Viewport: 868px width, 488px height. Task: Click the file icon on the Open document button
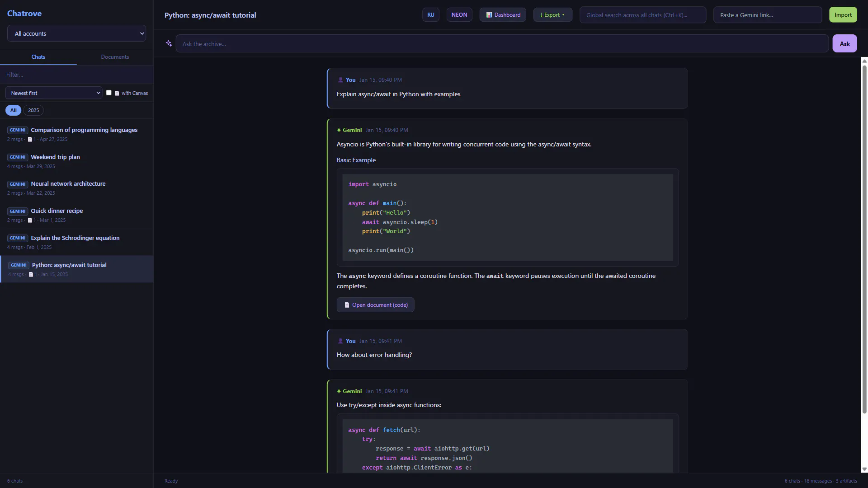[347, 305]
